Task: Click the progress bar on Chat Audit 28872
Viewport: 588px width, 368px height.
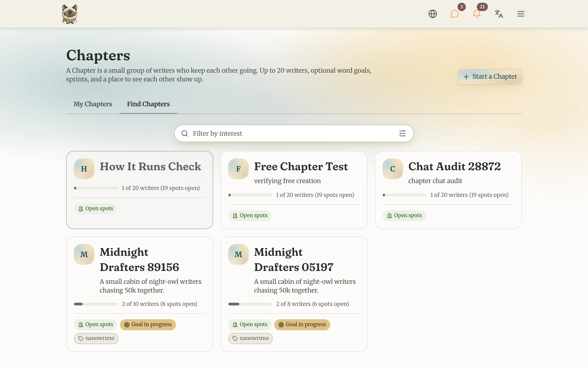Action: click(x=404, y=195)
